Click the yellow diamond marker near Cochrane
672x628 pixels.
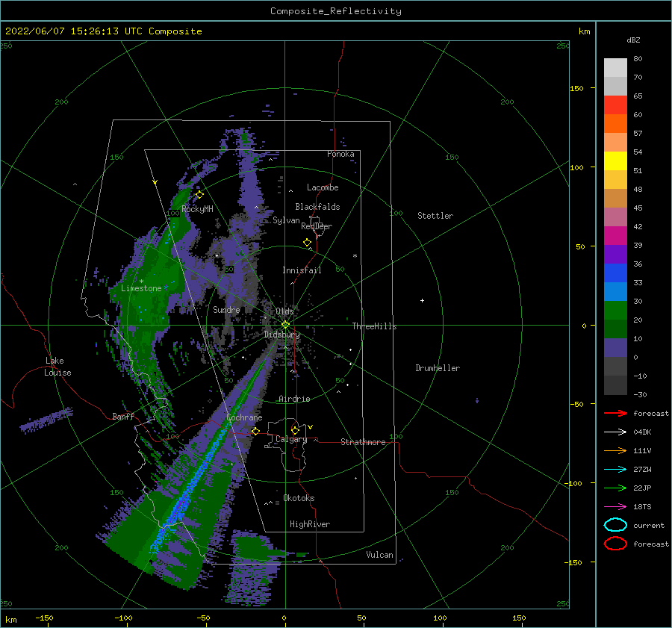(x=255, y=431)
